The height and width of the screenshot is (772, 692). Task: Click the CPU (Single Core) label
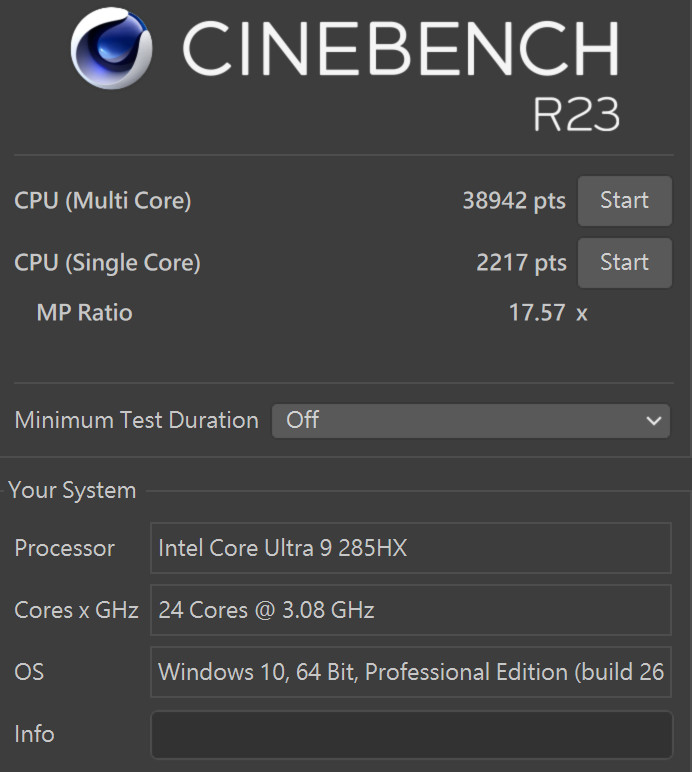click(107, 263)
